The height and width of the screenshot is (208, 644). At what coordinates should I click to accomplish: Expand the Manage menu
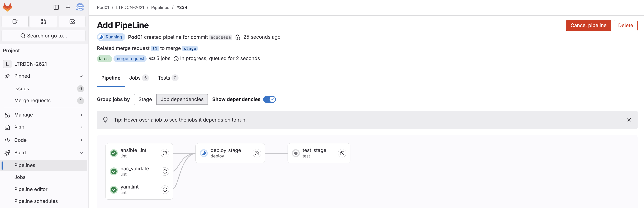click(44, 115)
